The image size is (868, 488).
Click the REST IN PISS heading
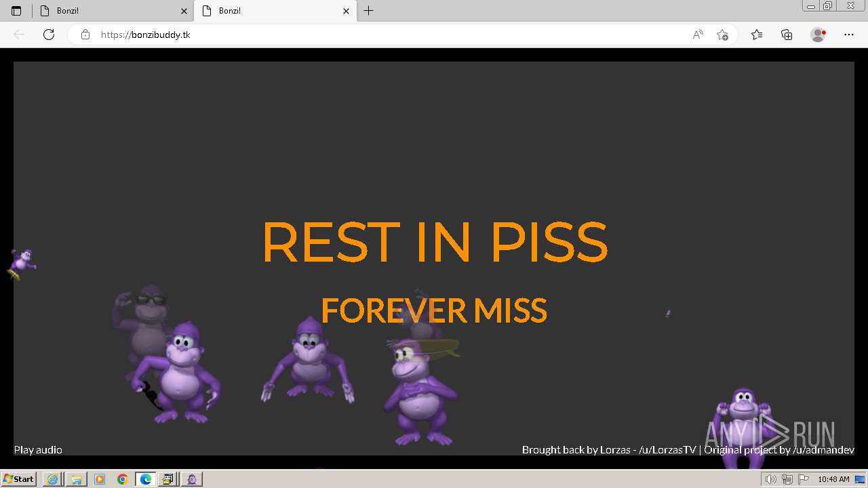(x=435, y=242)
